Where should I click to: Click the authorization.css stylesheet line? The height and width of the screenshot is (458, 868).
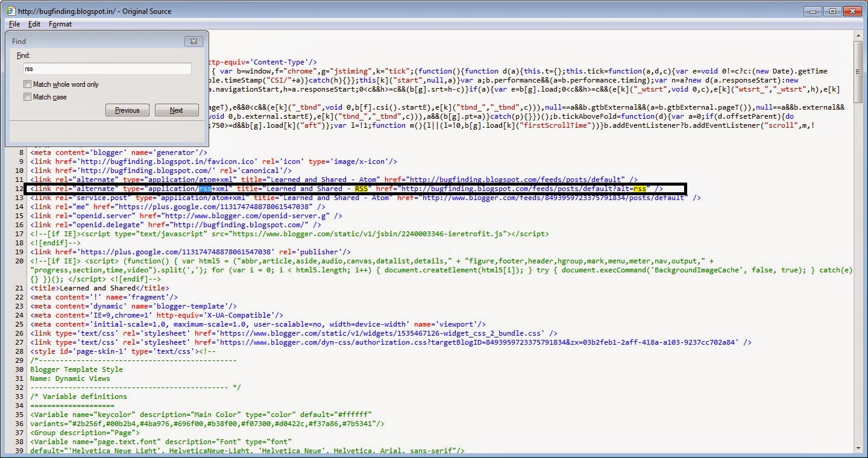point(391,342)
